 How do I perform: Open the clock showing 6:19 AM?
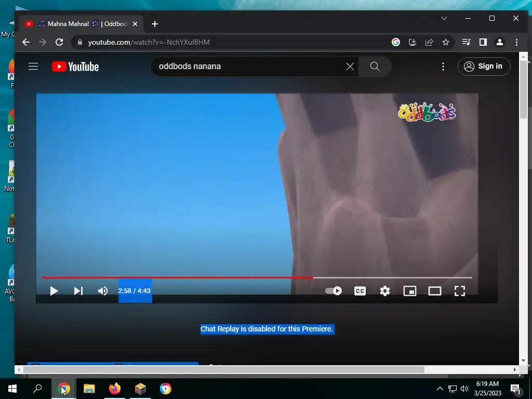(x=487, y=389)
